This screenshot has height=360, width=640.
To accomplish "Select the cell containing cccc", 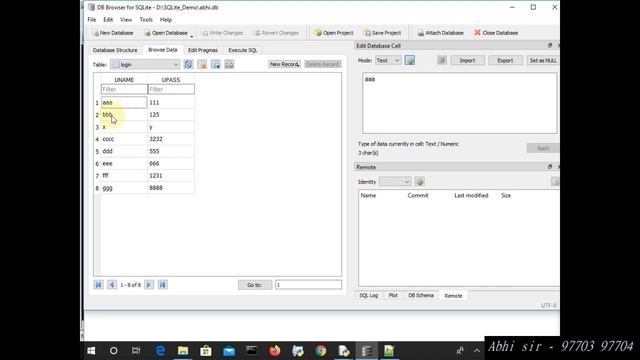I will 124,139.
